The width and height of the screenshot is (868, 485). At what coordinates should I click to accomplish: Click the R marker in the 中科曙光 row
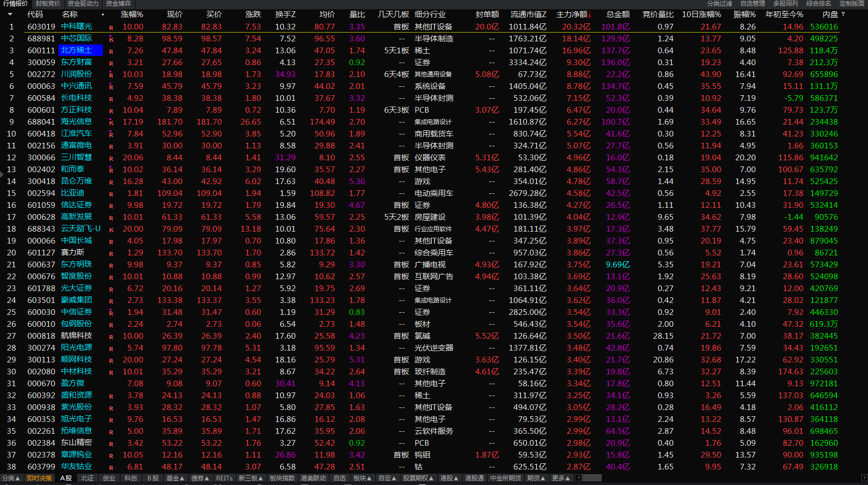111,27
